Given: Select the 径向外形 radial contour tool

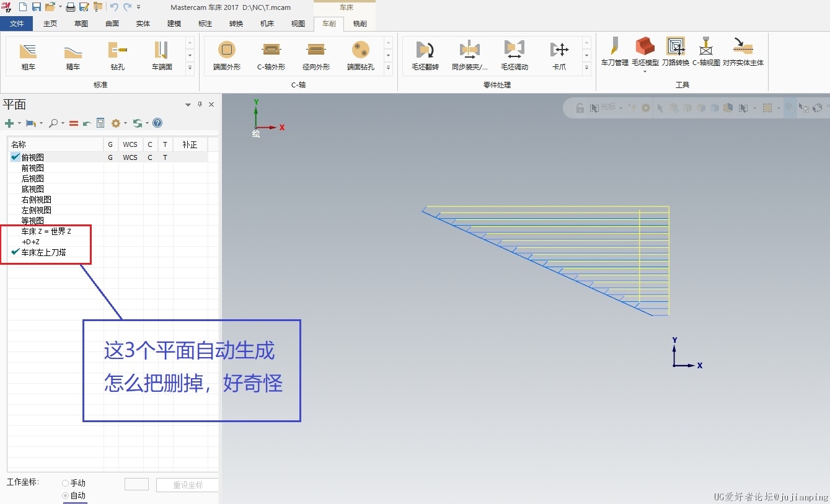Looking at the screenshot, I should tap(316, 56).
